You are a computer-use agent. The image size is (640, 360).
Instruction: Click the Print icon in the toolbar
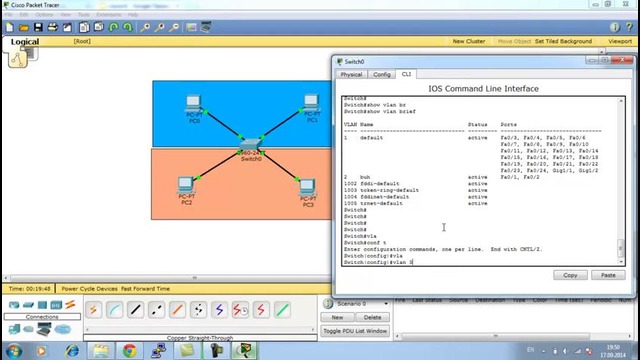53,27
